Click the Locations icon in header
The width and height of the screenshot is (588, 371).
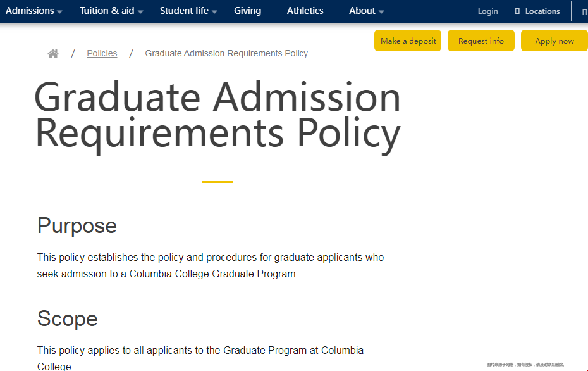[517, 11]
